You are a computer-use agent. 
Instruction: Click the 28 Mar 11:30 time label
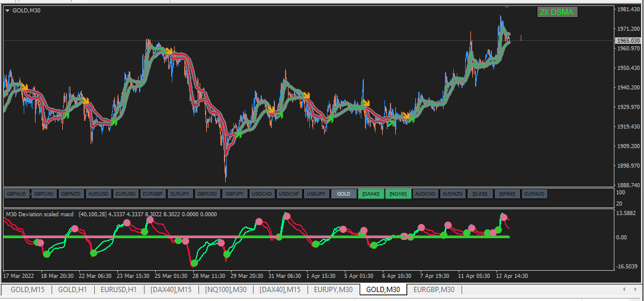[x=208, y=276]
